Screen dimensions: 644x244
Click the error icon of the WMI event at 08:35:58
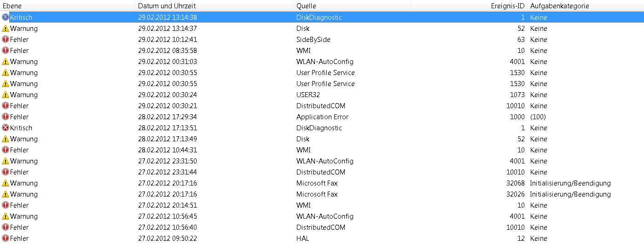point(6,51)
